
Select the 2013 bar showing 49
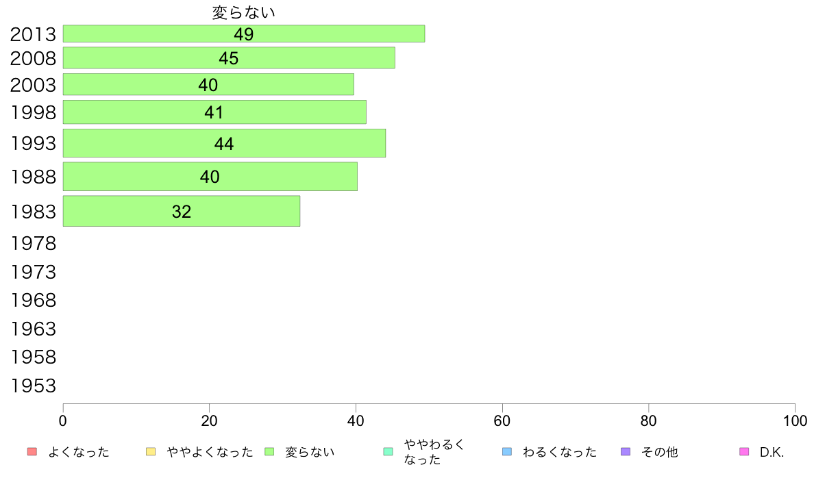click(244, 34)
